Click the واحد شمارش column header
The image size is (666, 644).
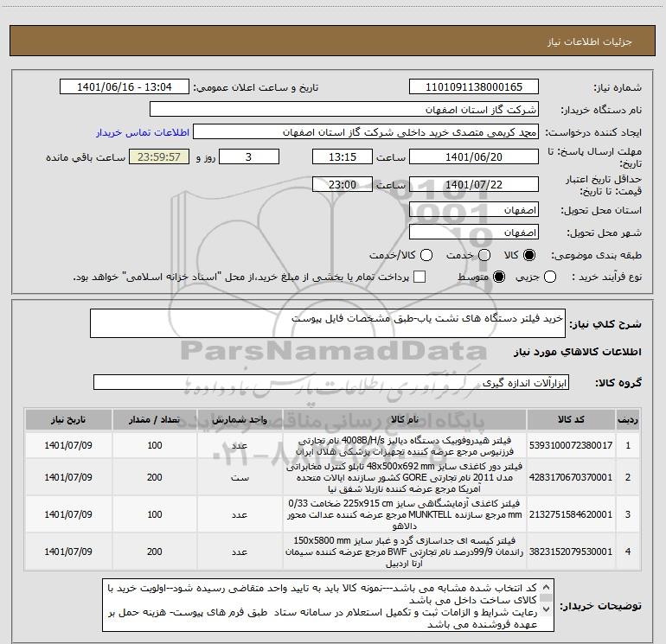click(x=240, y=419)
